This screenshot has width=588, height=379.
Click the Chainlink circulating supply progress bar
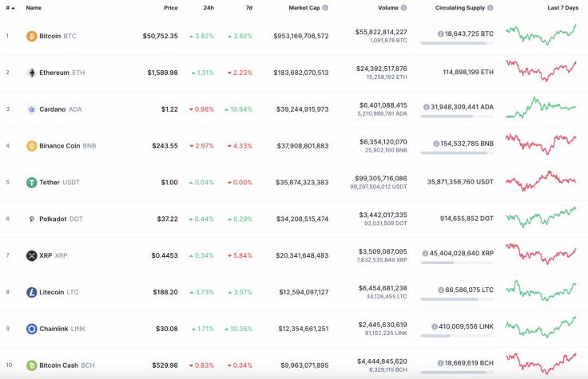[x=457, y=336]
